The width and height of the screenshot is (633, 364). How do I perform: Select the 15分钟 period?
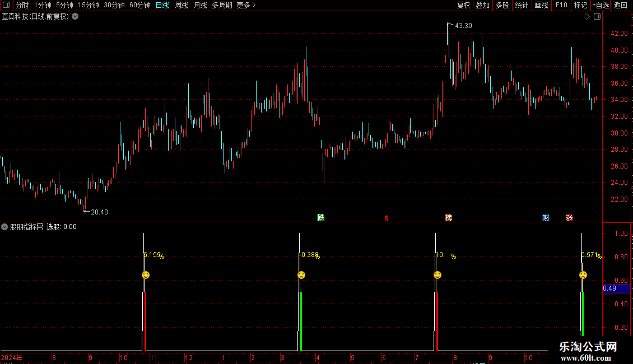[x=89, y=5]
